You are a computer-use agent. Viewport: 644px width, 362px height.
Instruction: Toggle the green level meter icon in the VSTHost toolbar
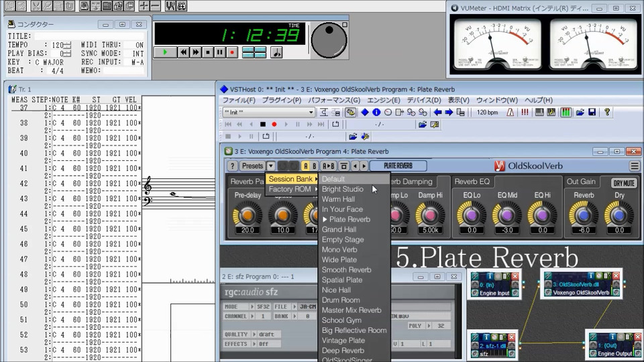(566, 112)
